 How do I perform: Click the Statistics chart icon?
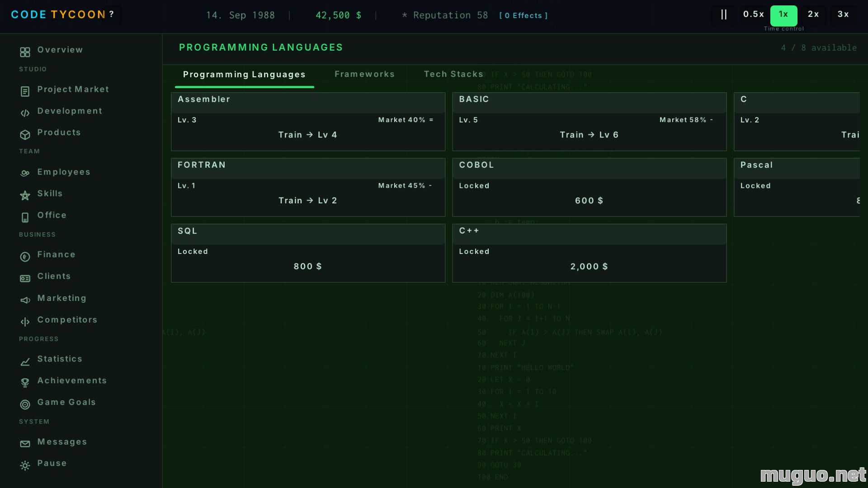coord(25,361)
